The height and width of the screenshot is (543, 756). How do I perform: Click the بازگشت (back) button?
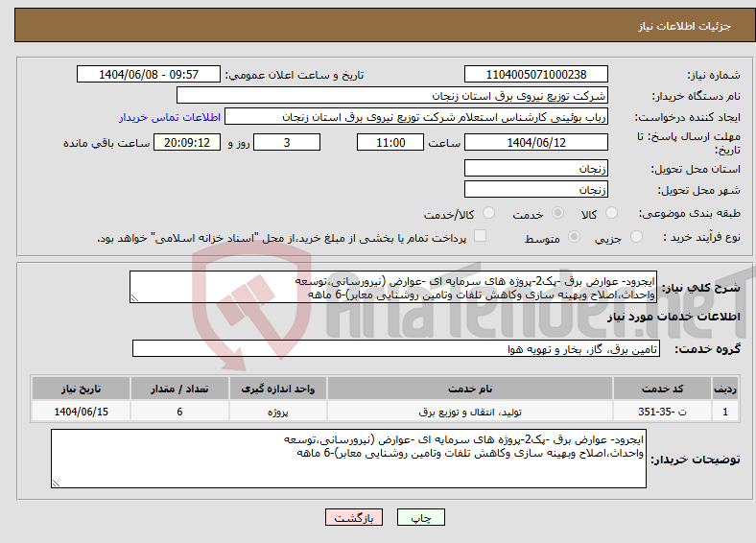pyautogui.click(x=354, y=517)
